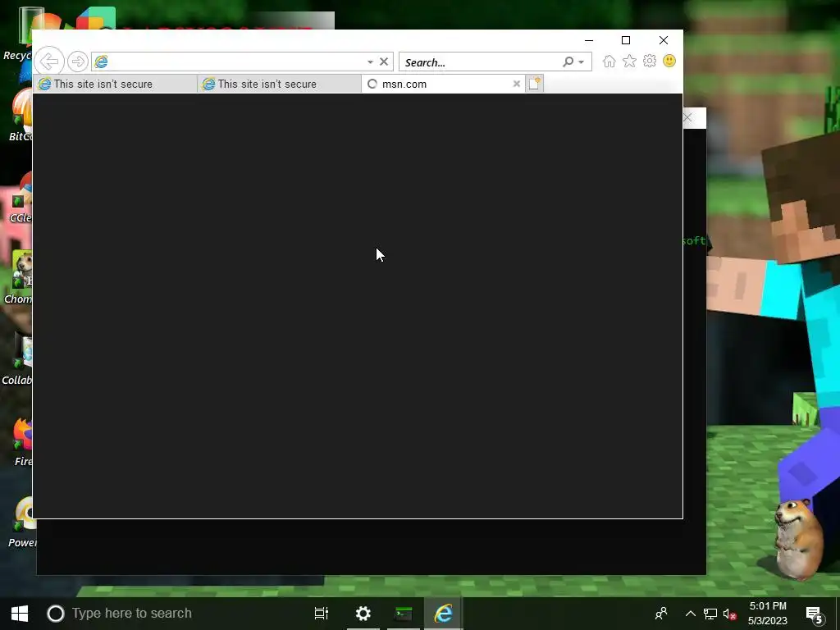
Task: Stop loading with the address bar X
Action: pyautogui.click(x=384, y=62)
